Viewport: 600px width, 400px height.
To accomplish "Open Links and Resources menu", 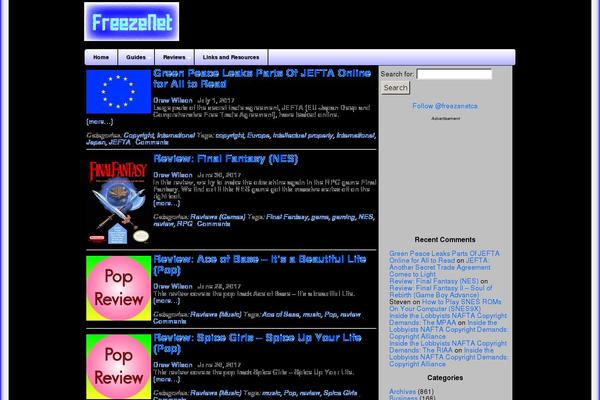I will click(231, 57).
